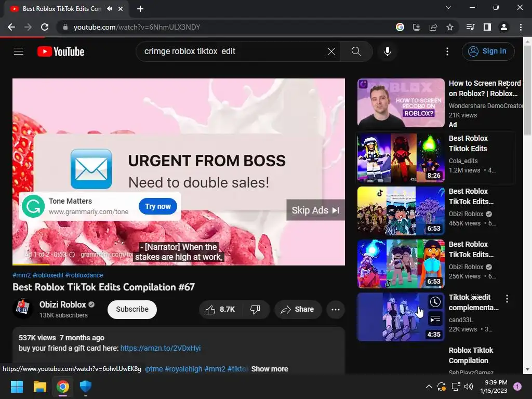Go to YouTube home via logo
The image size is (532, 399).
[x=61, y=51]
